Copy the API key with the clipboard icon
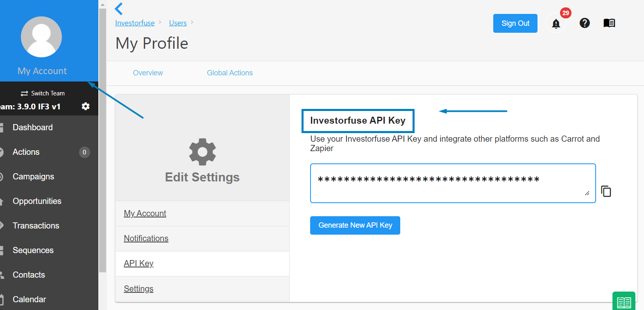 pos(606,191)
